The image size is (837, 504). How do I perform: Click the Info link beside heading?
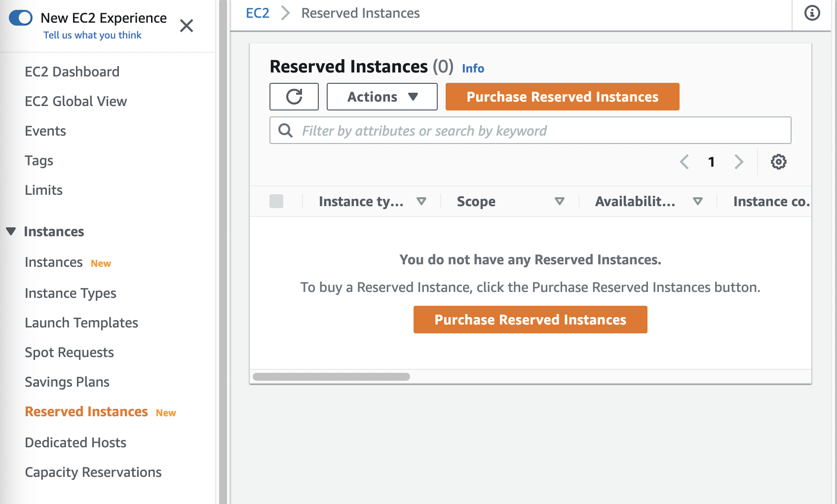473,69
